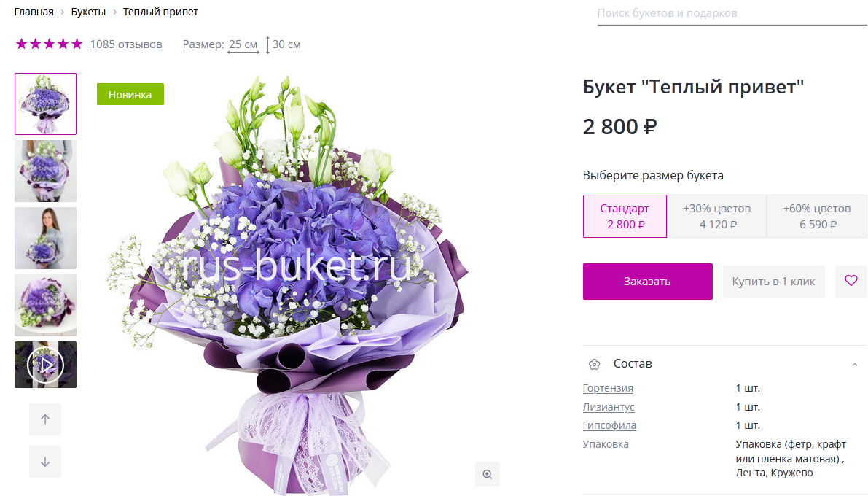868x496 pixels.
Task: Go to Главная breadcrumb
Action: 34,12
